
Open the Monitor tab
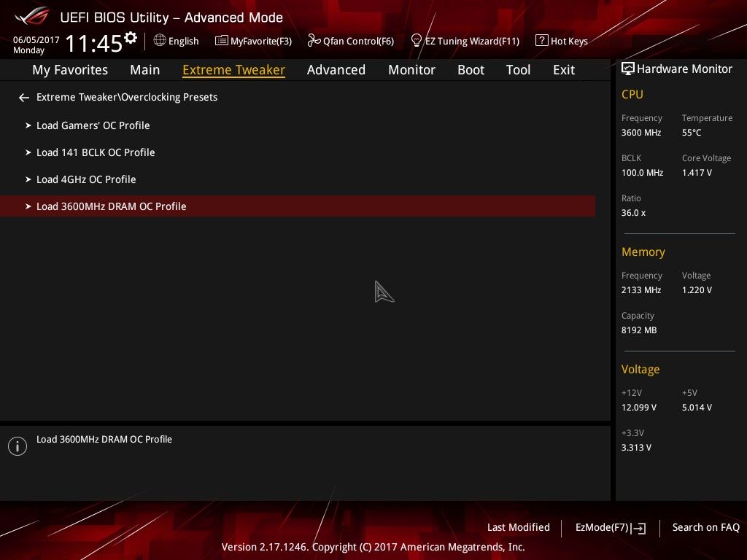point(411,70)
